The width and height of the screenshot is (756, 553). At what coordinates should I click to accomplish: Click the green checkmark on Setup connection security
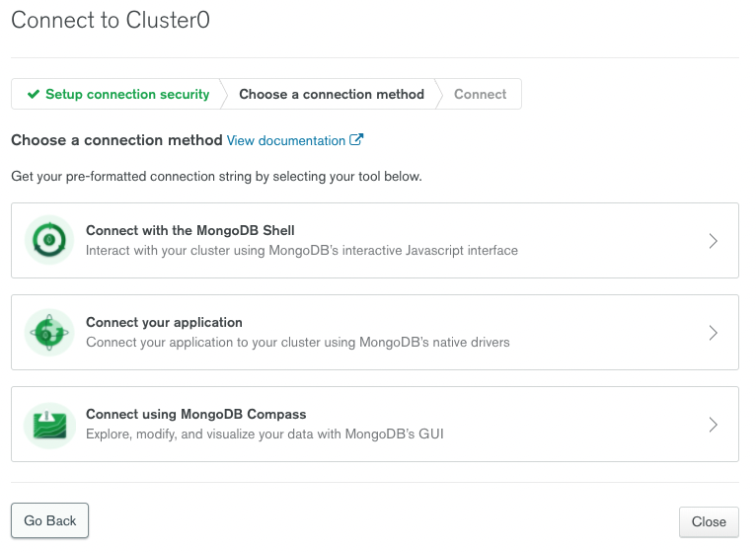point(34,94)
